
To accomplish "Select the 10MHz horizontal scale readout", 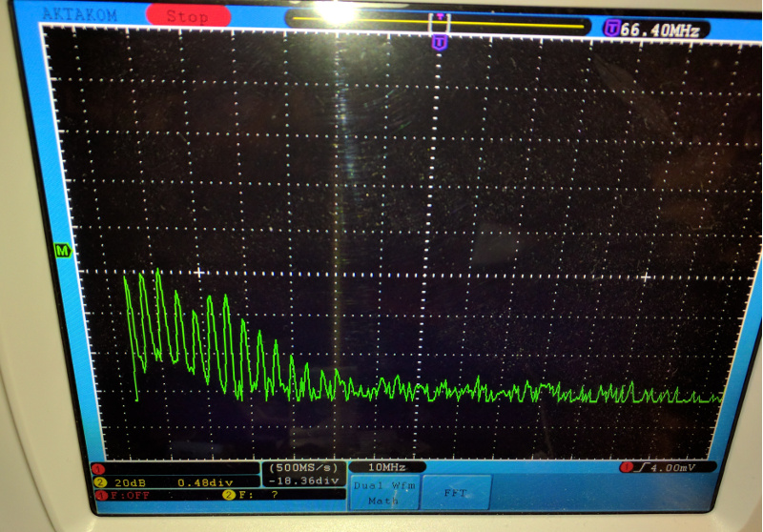I will point(385,468).
